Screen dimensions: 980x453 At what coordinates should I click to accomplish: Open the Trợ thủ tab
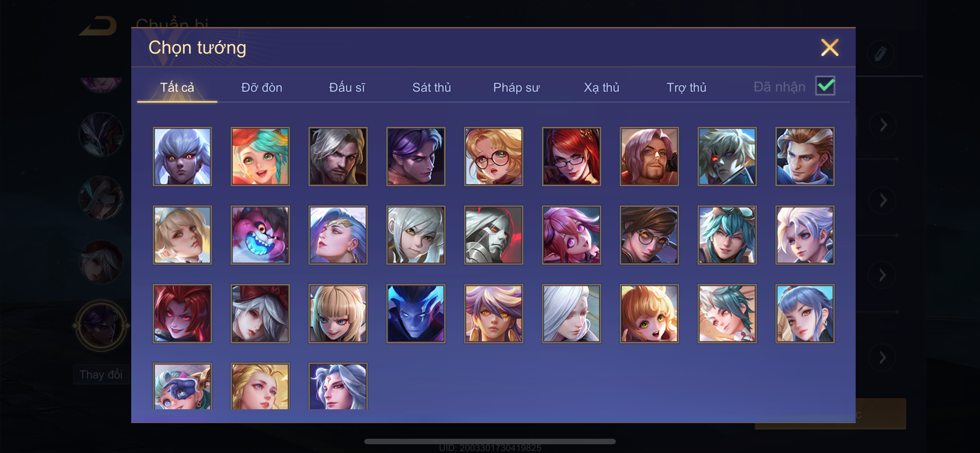pyautogui.click(x=686, y=88)
